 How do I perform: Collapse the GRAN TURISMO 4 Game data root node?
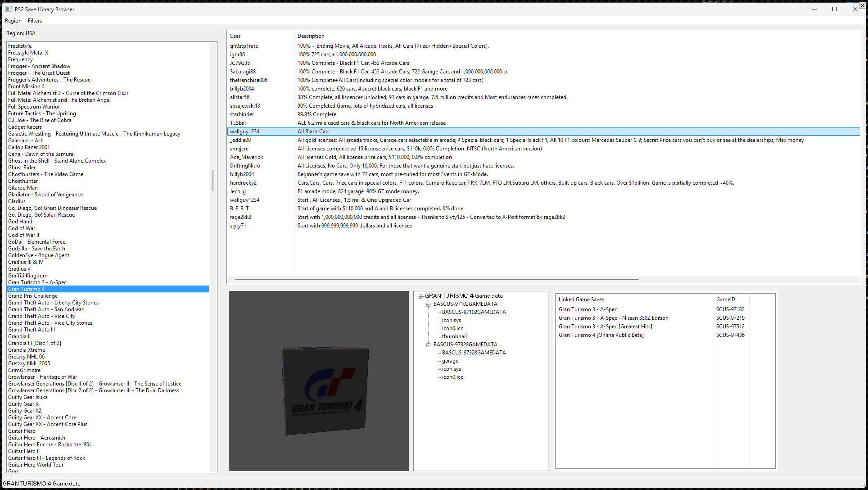coord(420,296)
